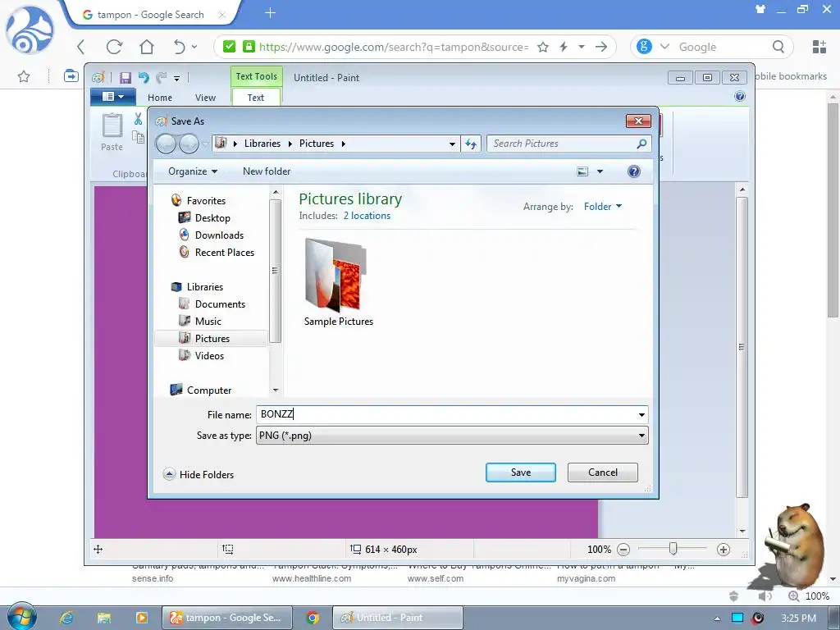Click the Change your view icon
Viewport: 840px width, 630px height.
tap(583, 171)
